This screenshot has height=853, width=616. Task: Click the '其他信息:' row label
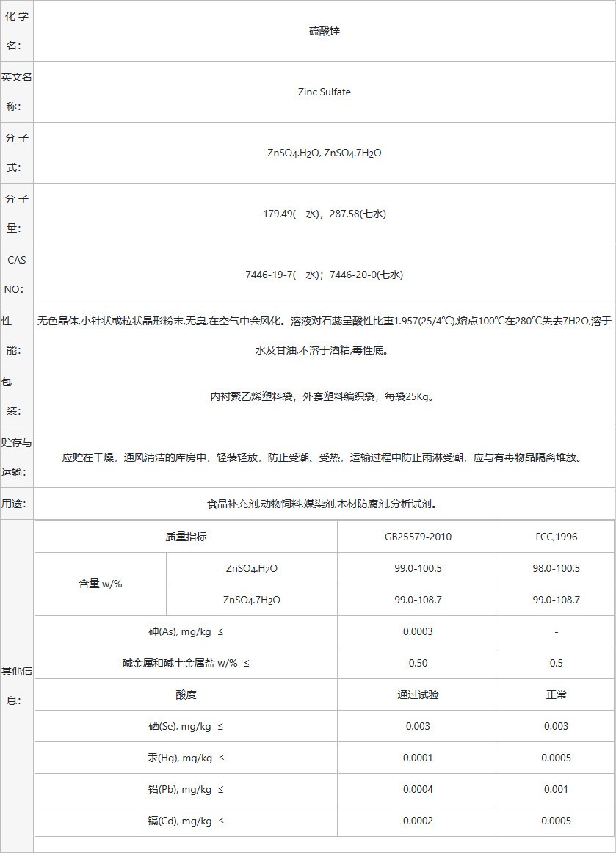(x=16, y=686)
